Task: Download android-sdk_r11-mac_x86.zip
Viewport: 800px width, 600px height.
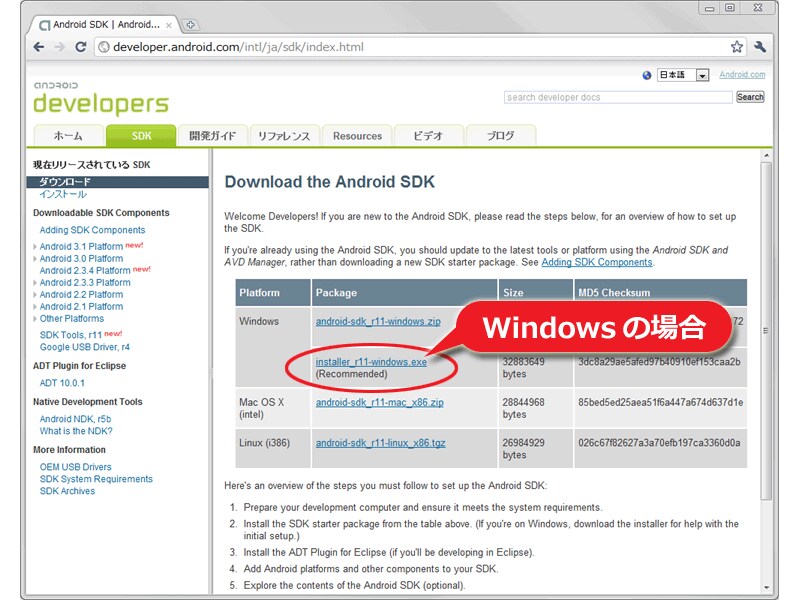Action: pos(380,403)
